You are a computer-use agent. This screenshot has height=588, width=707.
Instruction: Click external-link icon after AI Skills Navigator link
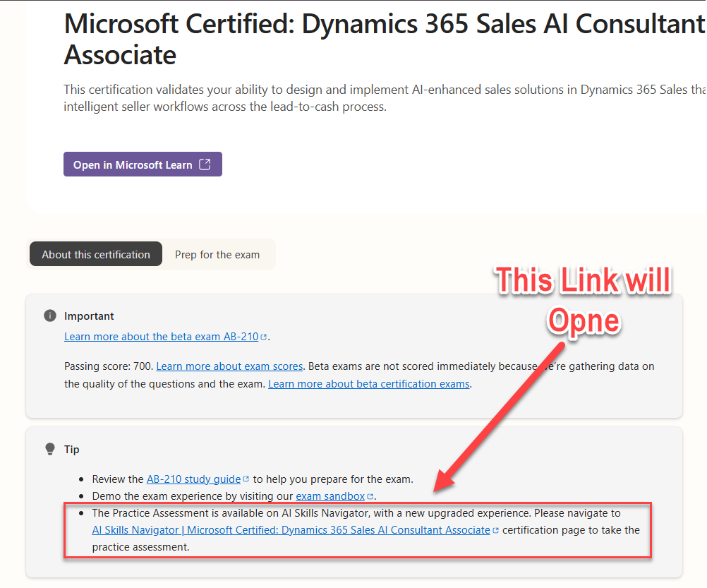coord(495,530)
